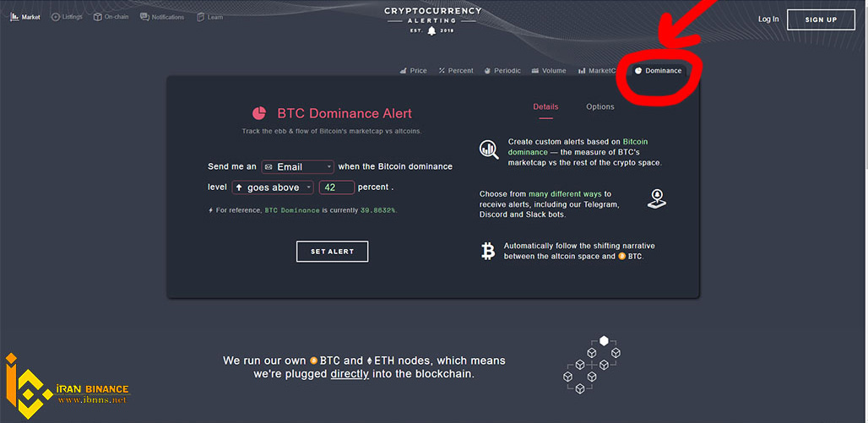Click the percent value field showing 42
The image size is (868, 423).
point(337,187)
